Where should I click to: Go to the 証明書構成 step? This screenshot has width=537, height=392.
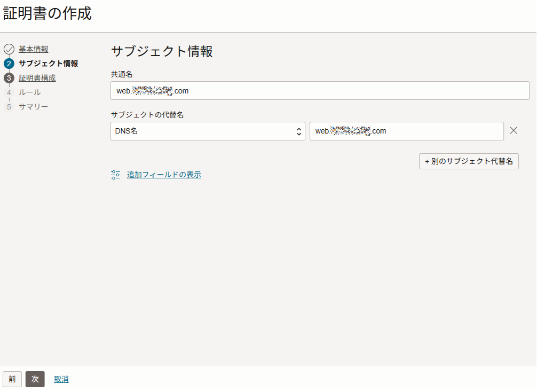(37, 78)
